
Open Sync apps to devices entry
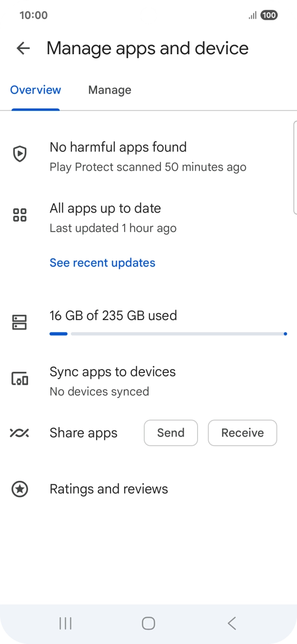(x=113, y=381)
